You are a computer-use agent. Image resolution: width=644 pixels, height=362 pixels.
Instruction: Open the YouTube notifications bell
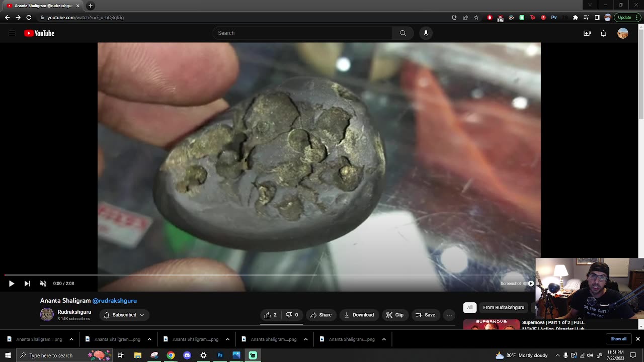603,33
